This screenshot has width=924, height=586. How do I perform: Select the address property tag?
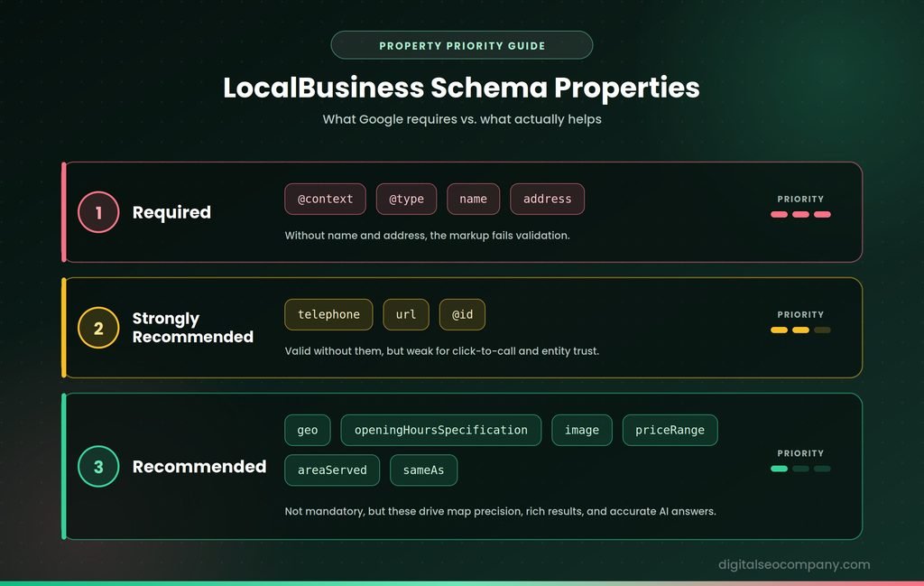tap(548, 200)
